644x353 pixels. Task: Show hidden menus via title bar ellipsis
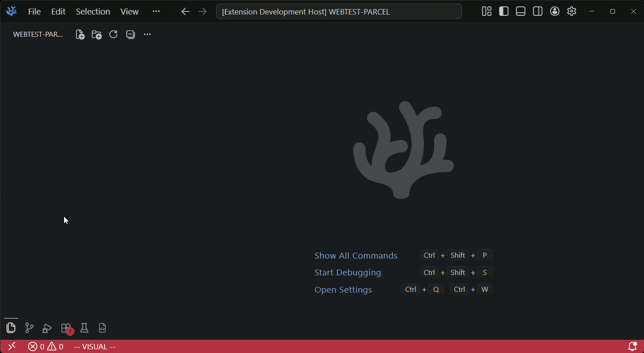[156, 11]
